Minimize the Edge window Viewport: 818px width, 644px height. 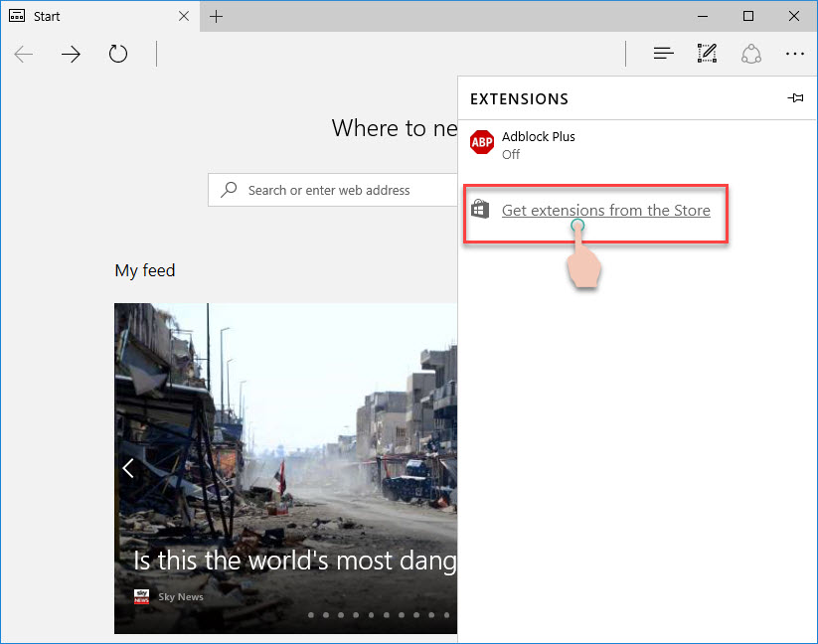703,16
